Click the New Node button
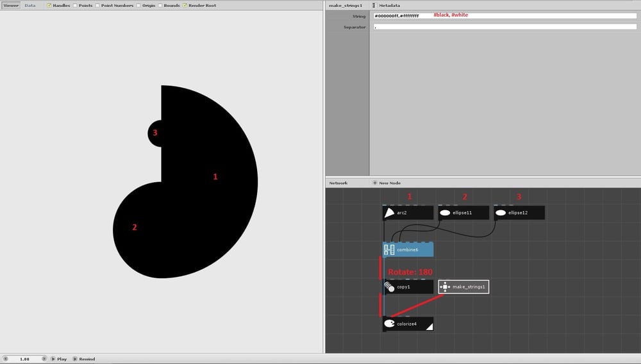The height and width of the screenshot is (364, 641). (387, 183)
